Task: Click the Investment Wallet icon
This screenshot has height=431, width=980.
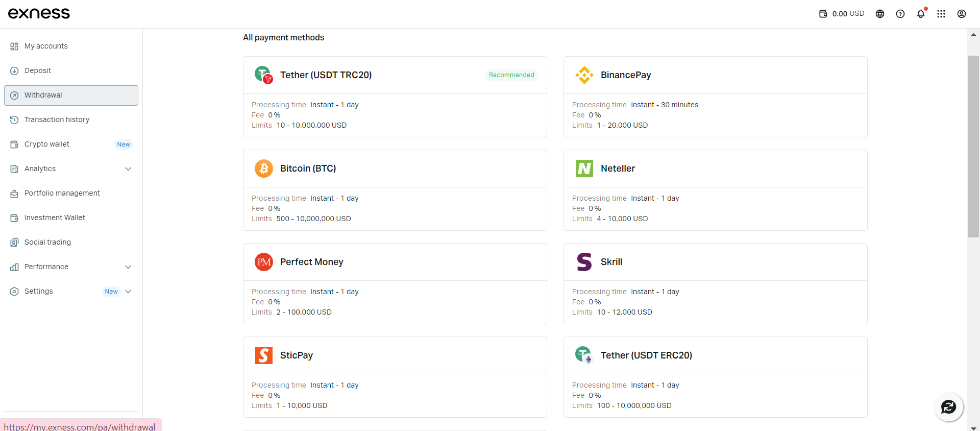Action: coord(14,218)
